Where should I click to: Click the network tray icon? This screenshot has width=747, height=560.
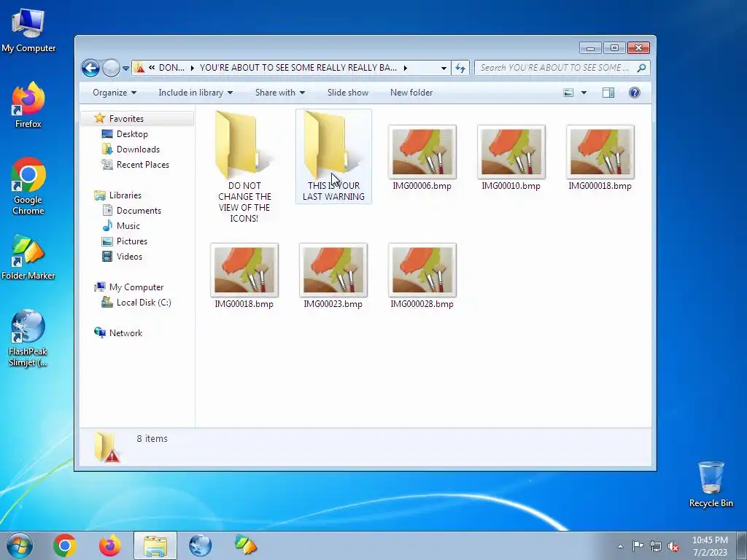656,546
